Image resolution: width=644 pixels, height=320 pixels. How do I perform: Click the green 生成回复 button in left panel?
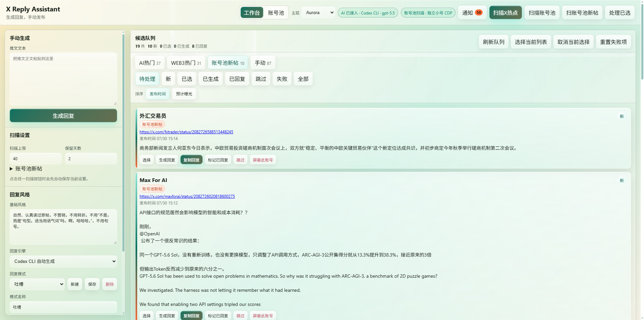coord(63,116)
